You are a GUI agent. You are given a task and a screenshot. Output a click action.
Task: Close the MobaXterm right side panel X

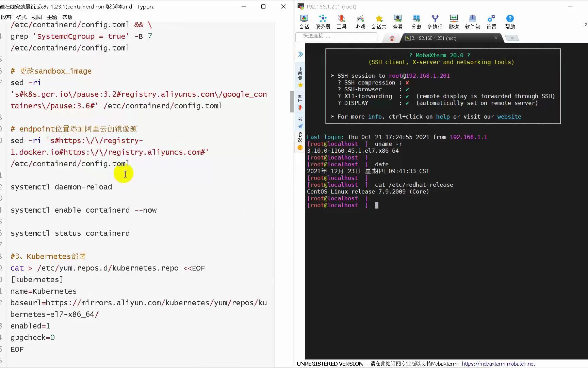(x=586, y=24)
